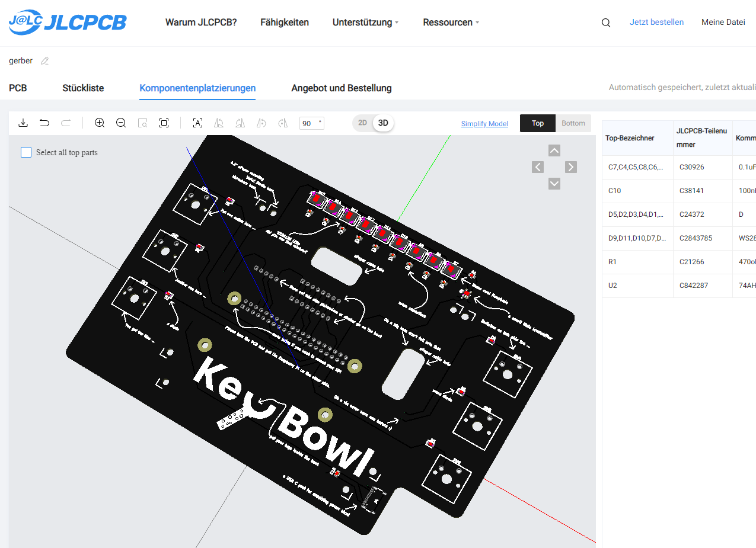Click the download icon in the toolbar
Screen dimensions: 756x548
[23, 123]
